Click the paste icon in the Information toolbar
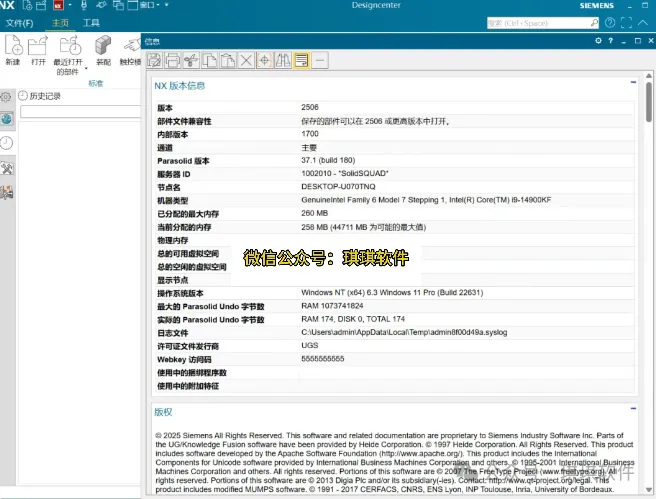The width and height of the screenshot is (656, 499). 228,60
